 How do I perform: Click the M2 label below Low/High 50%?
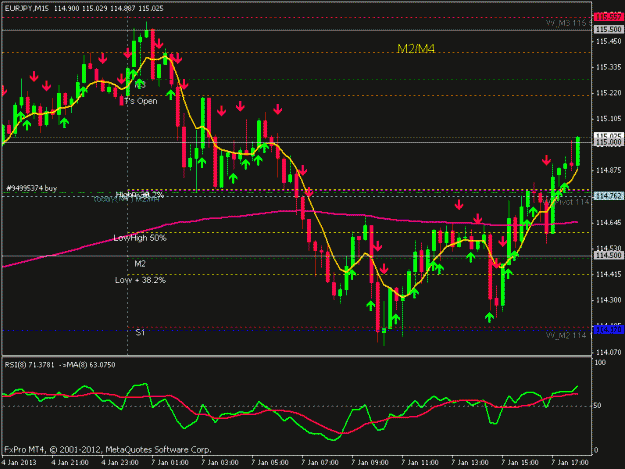pos(140,264)
